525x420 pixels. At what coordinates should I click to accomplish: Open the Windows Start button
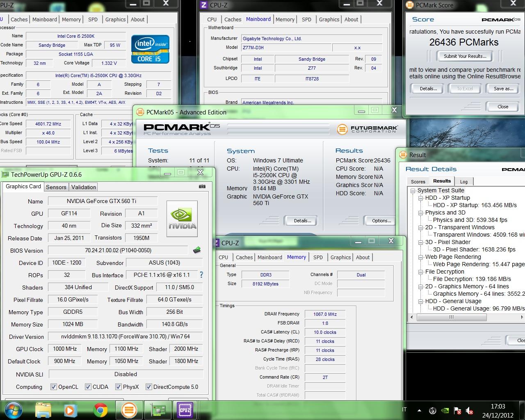14,410
